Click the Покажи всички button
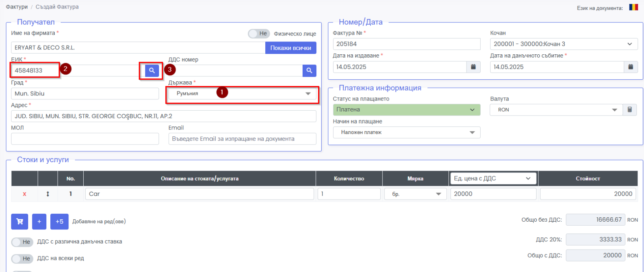Screen dimensions: 644x272 click(x=291, y=48)
